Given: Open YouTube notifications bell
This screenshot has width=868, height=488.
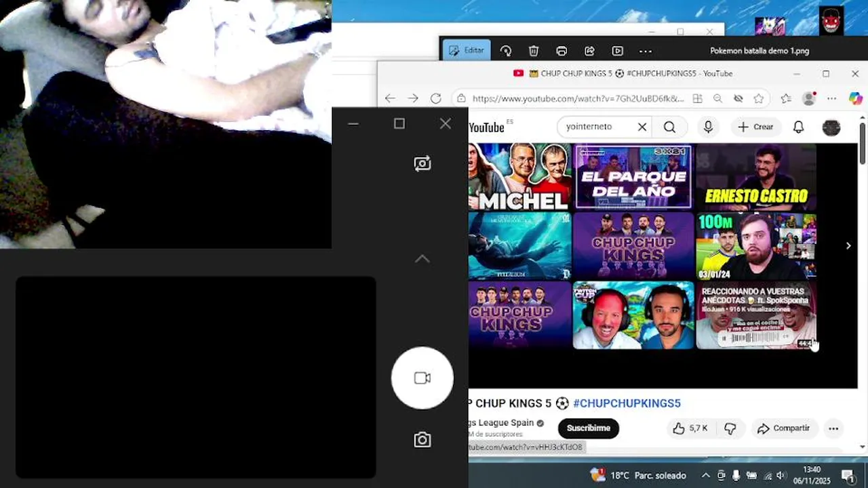Looking at the screenshot, I should point(799,127).
